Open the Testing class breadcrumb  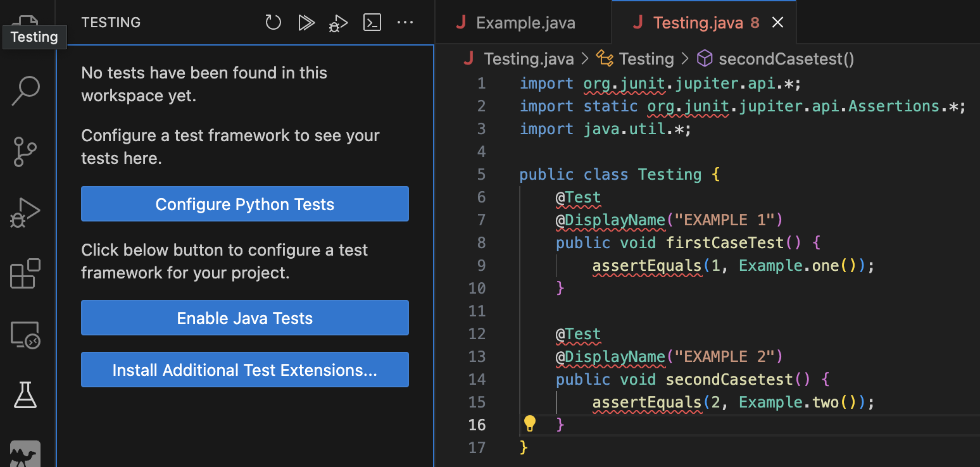point(646,58)
